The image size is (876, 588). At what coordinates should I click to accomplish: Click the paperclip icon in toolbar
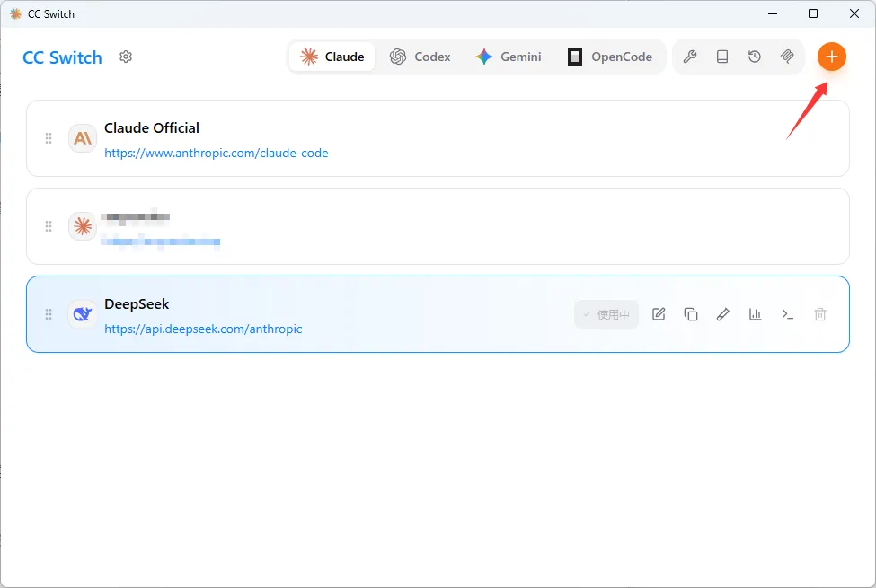point(787,57)
